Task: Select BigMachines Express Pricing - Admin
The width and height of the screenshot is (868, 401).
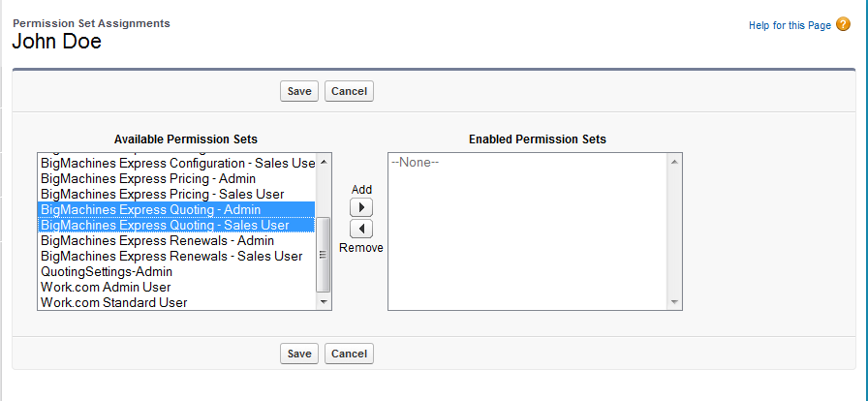Action: pos(148,178)
